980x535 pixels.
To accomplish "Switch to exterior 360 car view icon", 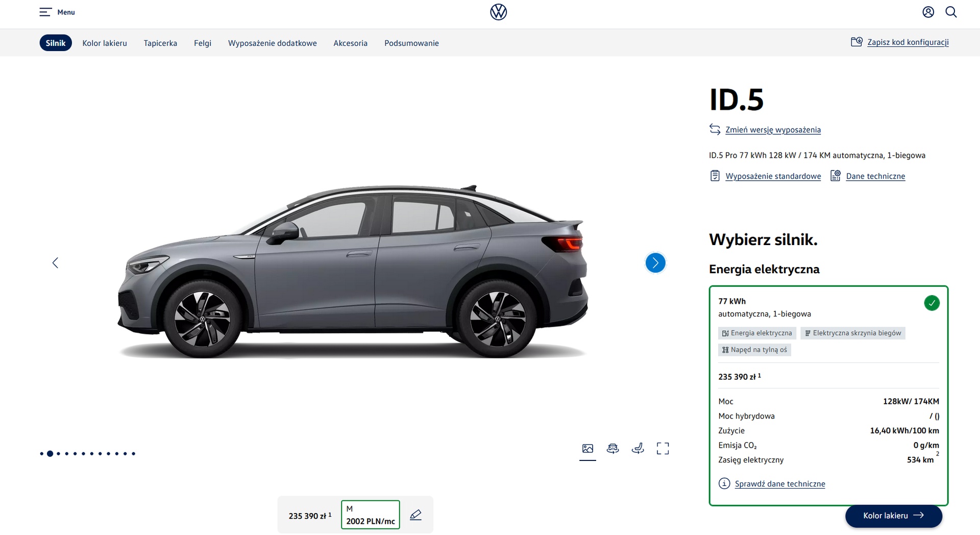I will [x=612, y=449].
